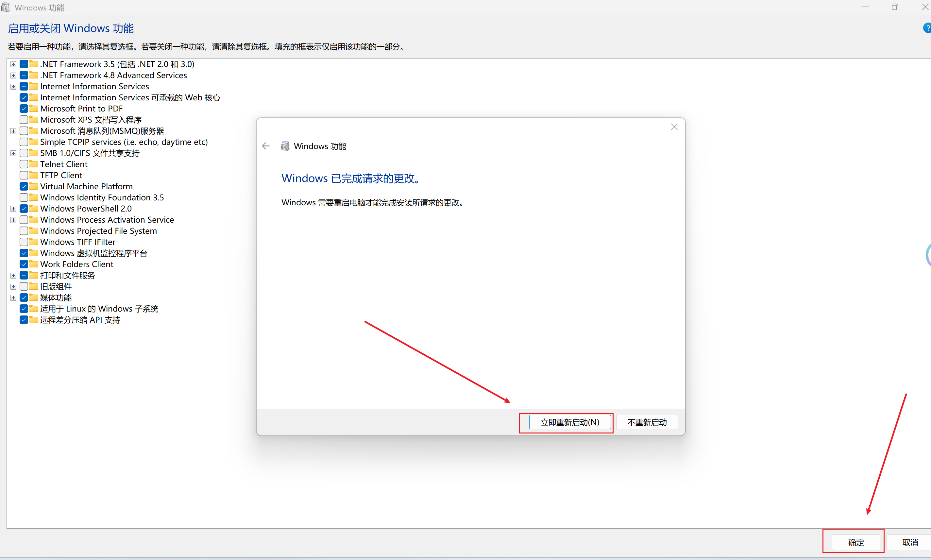The image size is (931, 560).
Task: Confirm with the 确定 button
Action: 856,543
